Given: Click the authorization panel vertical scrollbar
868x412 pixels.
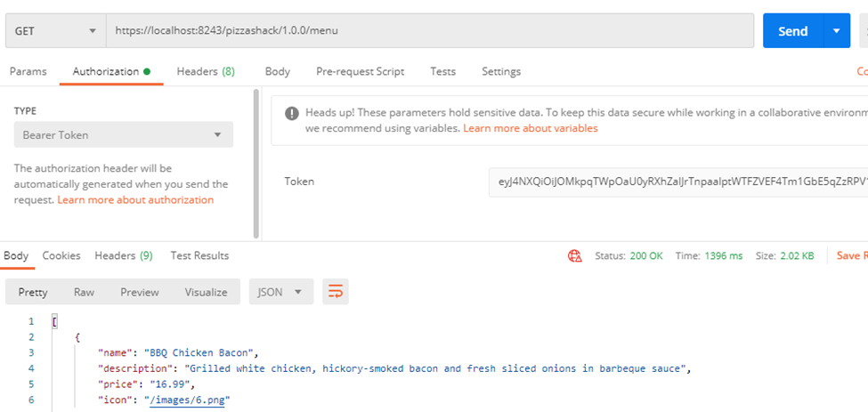Looking at the screenshot, I should [x=256, y=163].
